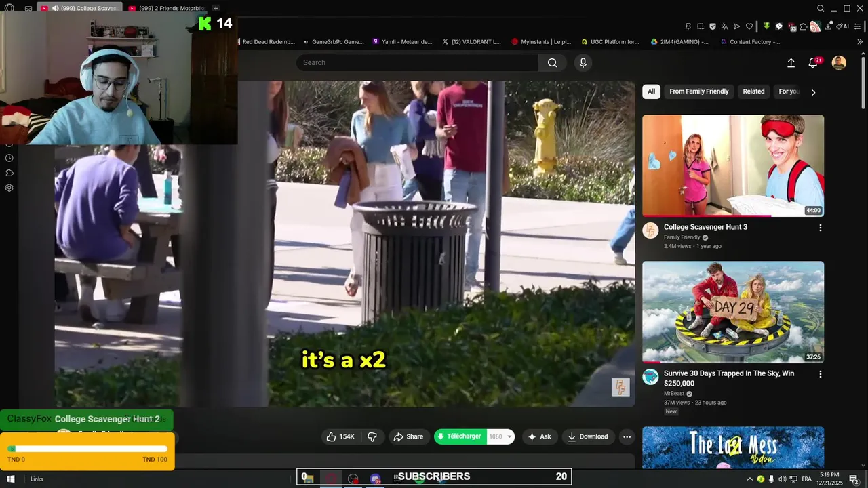The image size is (868, 488).
Task: Click the translate page icon
Action: coord(725,26)
